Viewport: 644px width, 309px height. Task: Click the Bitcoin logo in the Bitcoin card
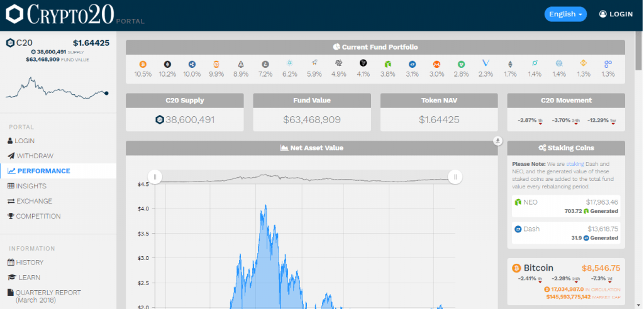click(x=516, y=268)
